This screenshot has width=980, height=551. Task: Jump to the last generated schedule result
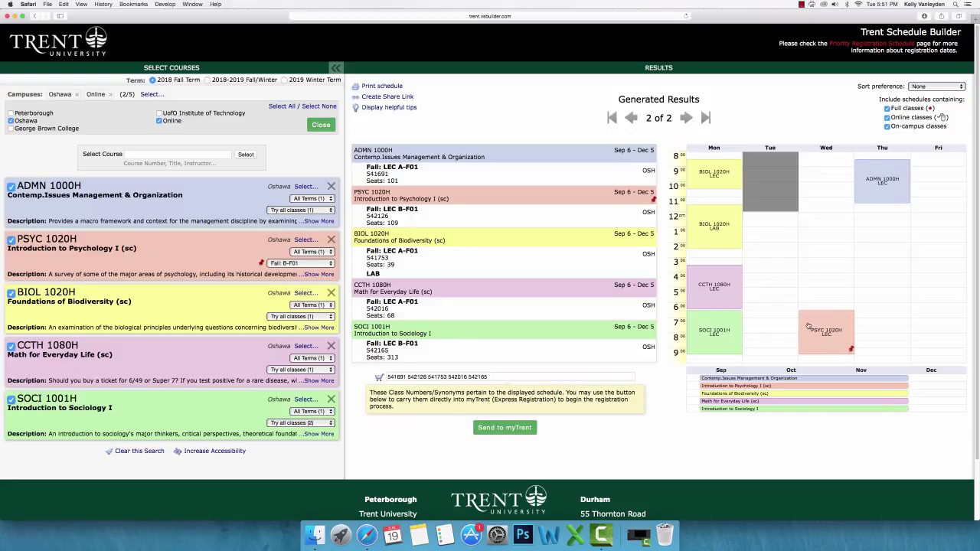point(706,117)
